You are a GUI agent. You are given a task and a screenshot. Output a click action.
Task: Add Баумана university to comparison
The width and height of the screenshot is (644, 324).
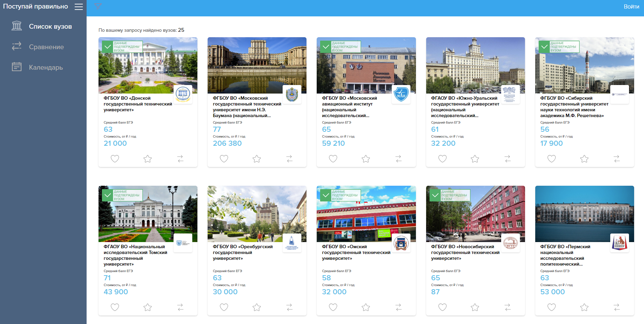pos(289,159)
